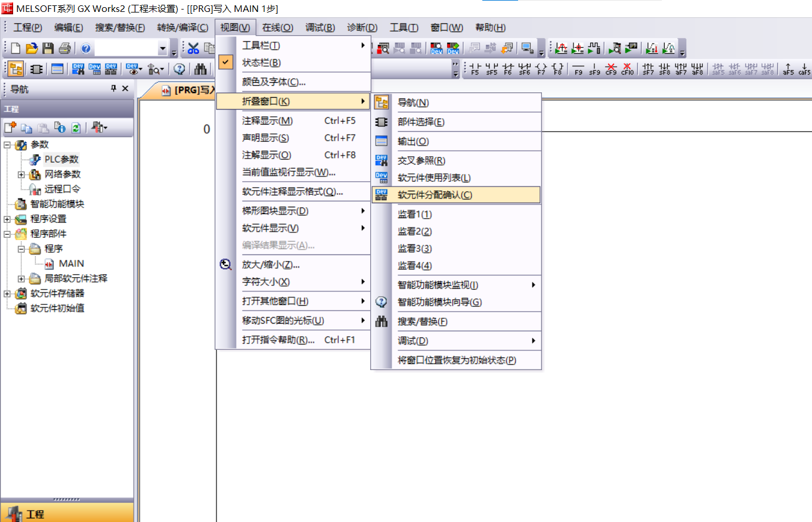Screen dimensions: 812x522
Task: Expand the 程序设置 tree node
Action: (x=7, y=219)
